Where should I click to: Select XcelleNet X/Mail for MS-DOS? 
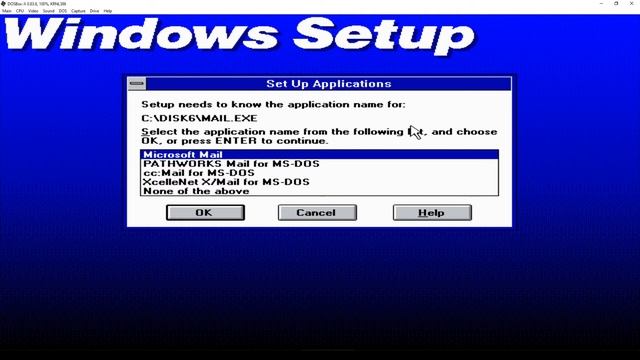319,182
